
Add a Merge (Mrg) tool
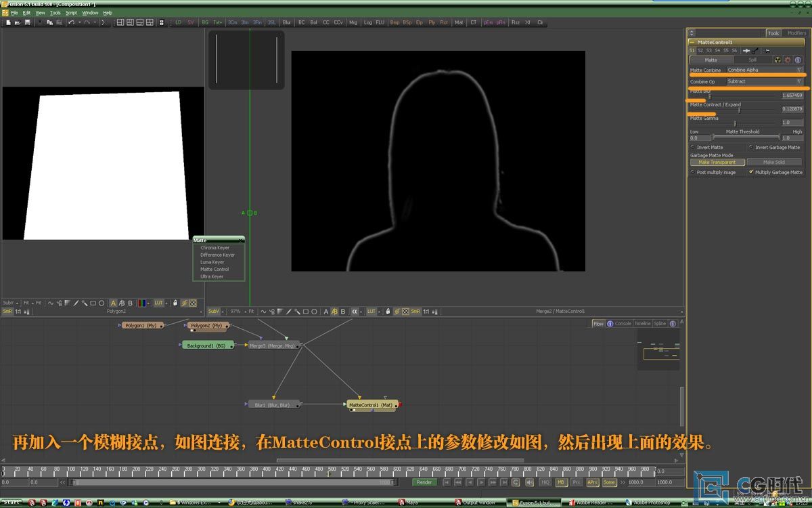click(353, 22)
